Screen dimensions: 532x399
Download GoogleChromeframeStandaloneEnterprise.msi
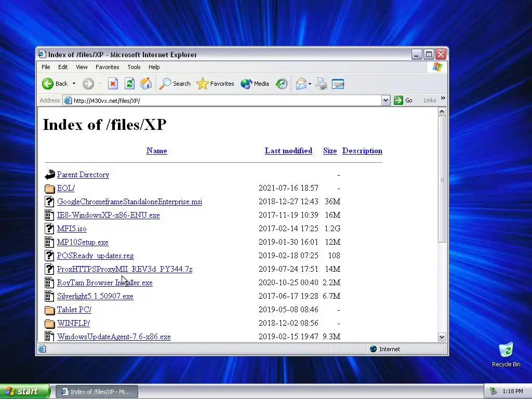(129, 202)
